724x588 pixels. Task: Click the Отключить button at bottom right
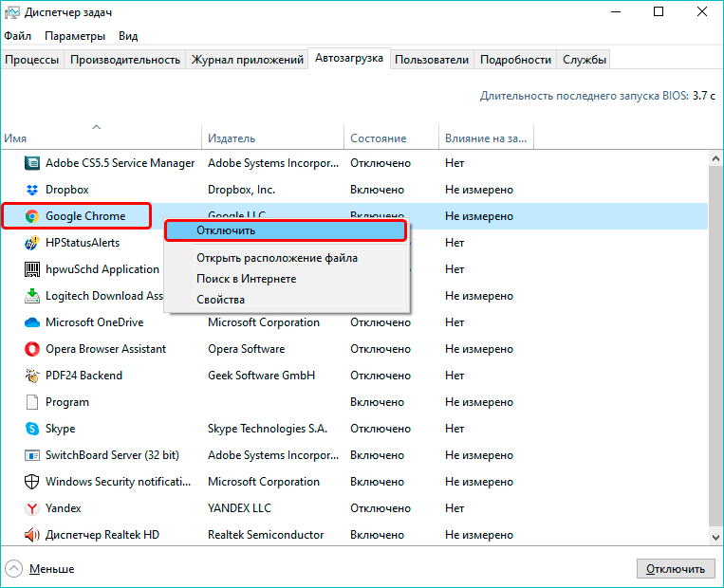pos(676,569)
